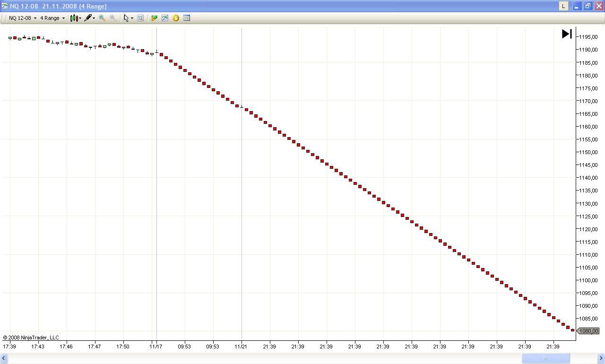Click the 17:43 time axis label
This screenshot has width=605, height=364.
(x=38, y=347)
